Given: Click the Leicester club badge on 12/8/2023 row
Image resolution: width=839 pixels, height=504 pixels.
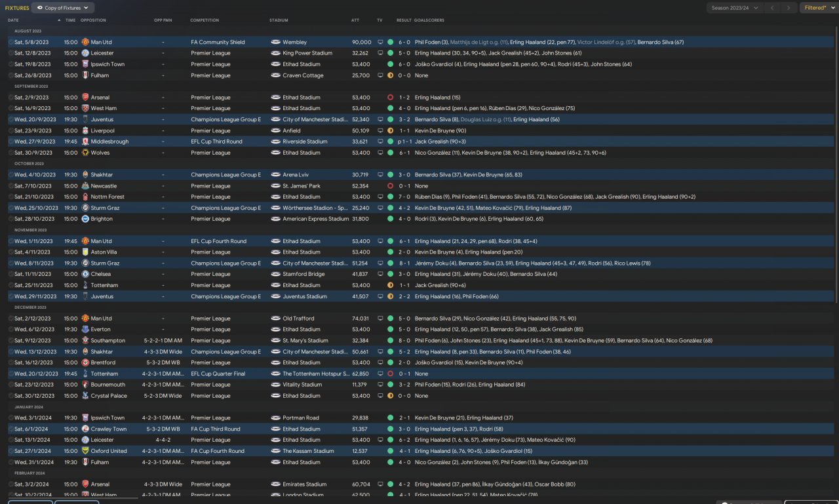Looking at the screenshot, I should [85, 53].
